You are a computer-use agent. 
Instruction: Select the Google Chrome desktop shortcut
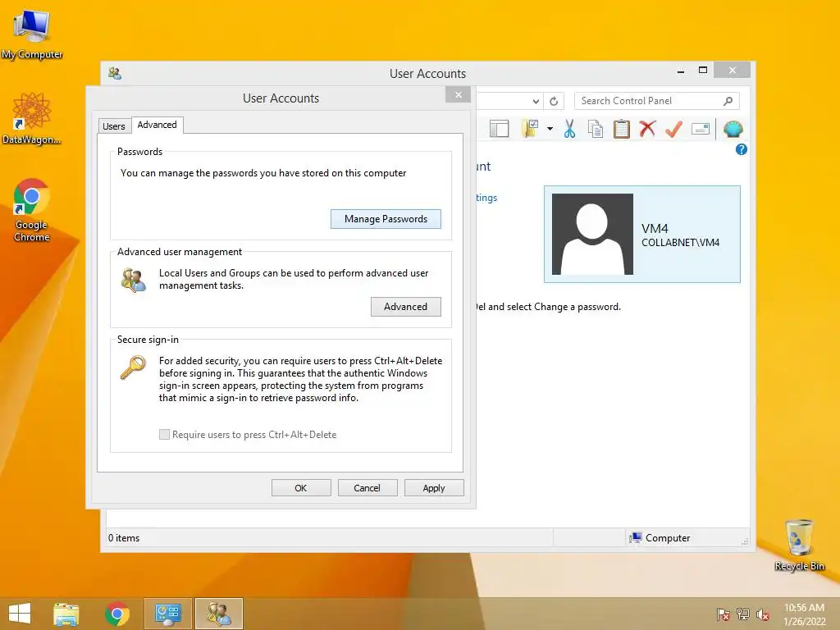[32, 211]
